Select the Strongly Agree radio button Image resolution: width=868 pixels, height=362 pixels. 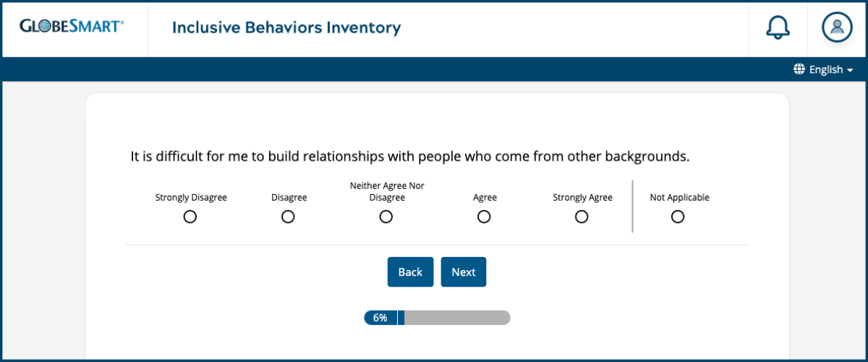coord(582,216)
